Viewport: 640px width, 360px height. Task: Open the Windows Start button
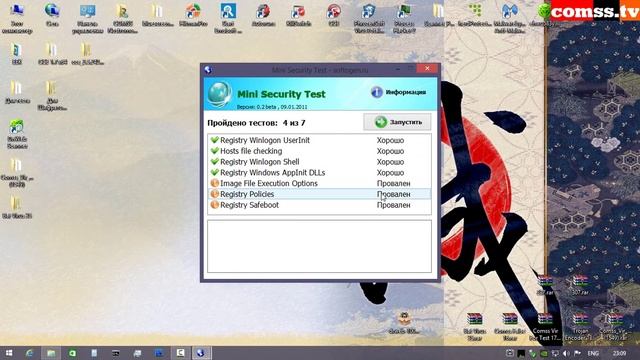click(x=9, y=353)
